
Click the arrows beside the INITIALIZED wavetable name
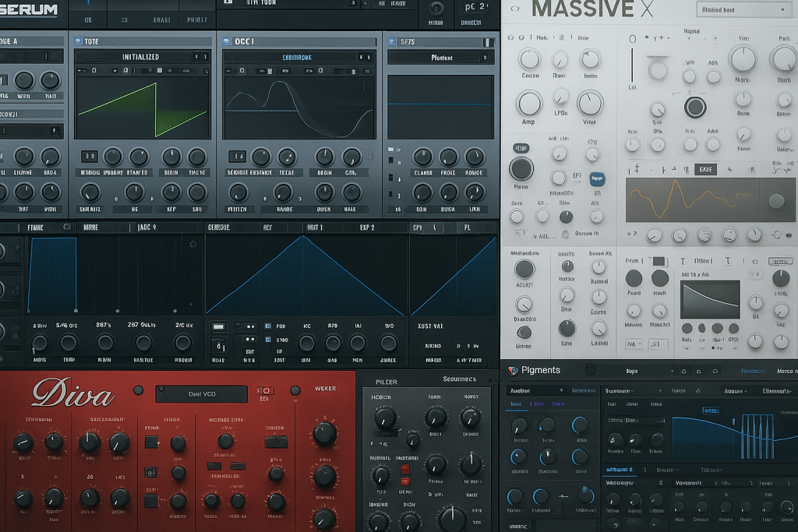(200, 57)
